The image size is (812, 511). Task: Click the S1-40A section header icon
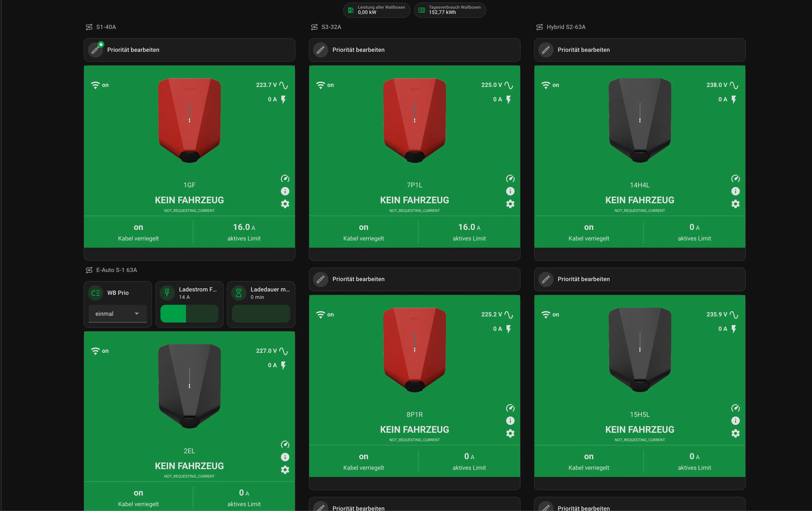click(x=89, y=27)
